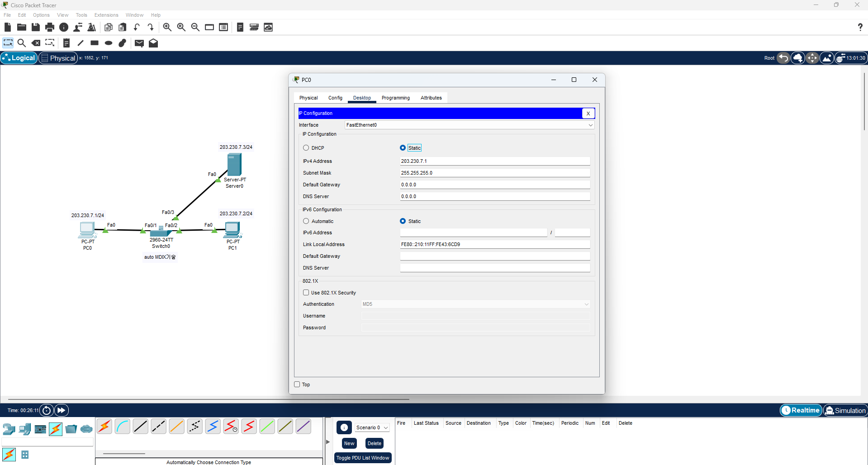Click the IPv6 Address input field
The height and width of the screenshot is (465, 868).
click(x=474, y=232)
